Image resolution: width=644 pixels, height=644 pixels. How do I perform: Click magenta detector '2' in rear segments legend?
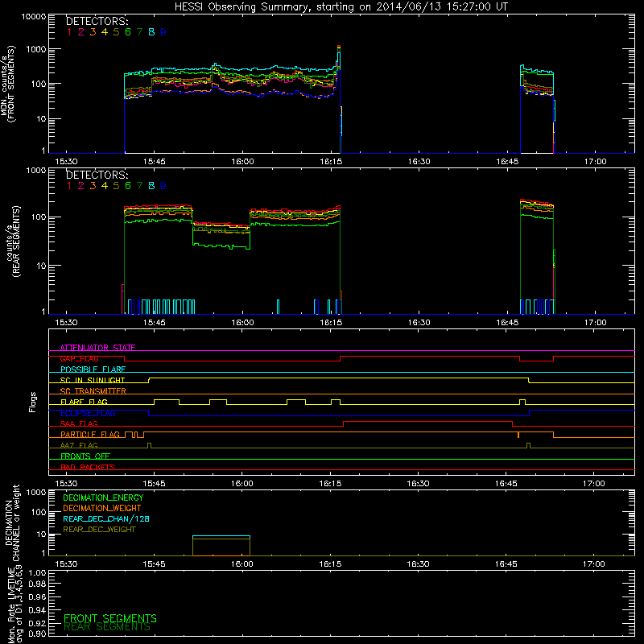[x=81, y=186]
